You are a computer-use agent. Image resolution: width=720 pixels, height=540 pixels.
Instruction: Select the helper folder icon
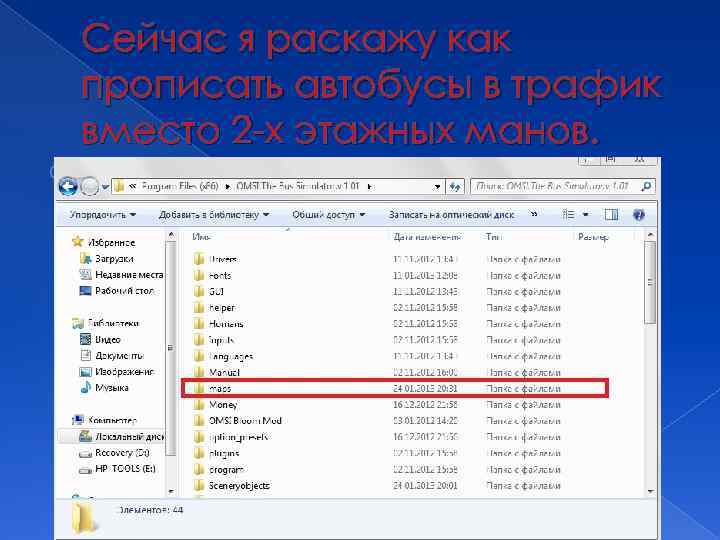click(x=199, y=308)
